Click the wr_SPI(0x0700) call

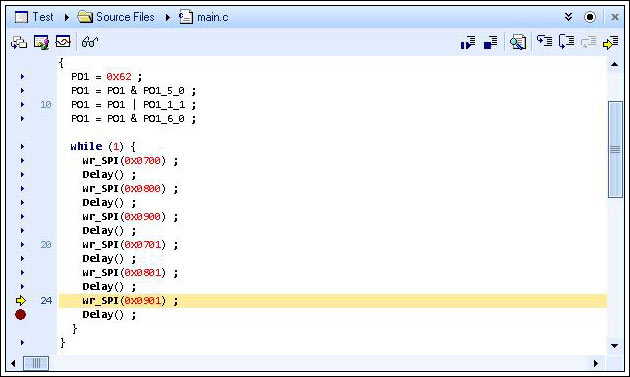pyautogui.click(x=124, y=160)
